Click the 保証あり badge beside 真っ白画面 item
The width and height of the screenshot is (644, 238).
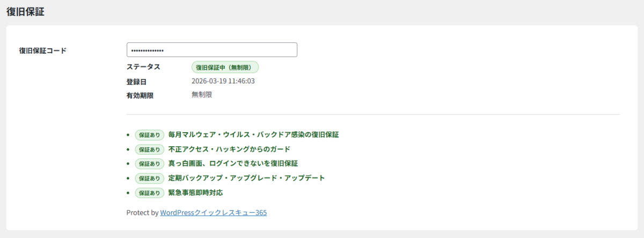[150, 164]
